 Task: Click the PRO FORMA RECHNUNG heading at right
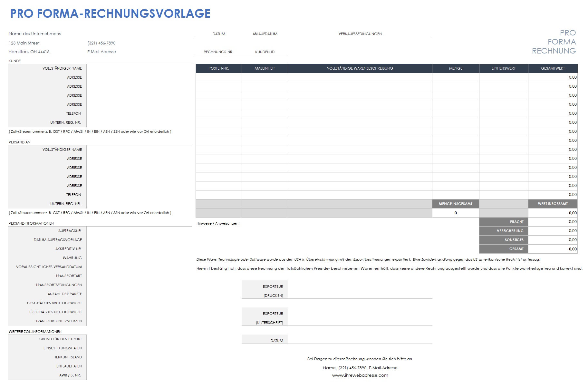pyautogui.click(x=554, y=42)
